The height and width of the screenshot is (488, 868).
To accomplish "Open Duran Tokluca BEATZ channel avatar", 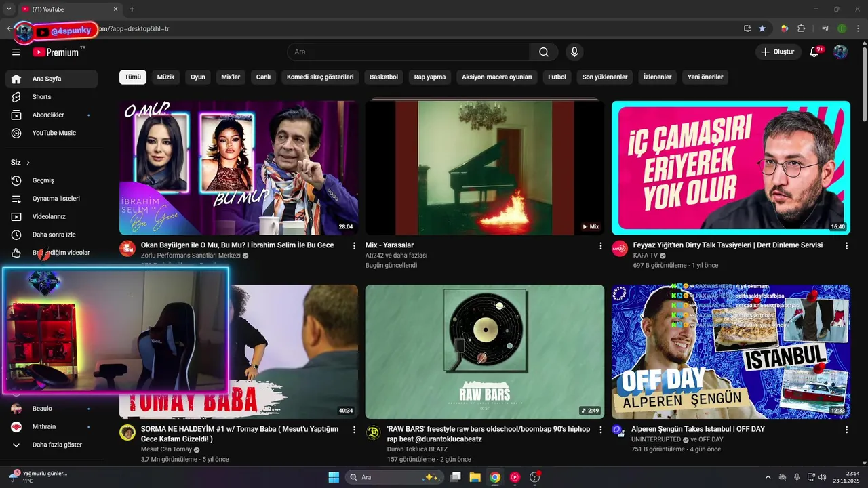I will 374,432.
